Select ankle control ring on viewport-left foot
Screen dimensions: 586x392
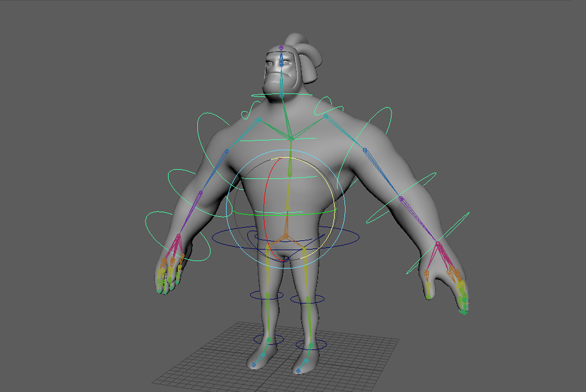[258, 339]
